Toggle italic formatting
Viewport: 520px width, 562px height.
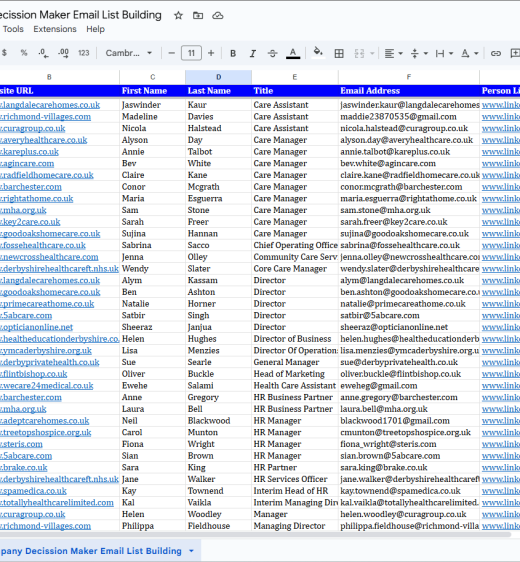tap(253, 53)
